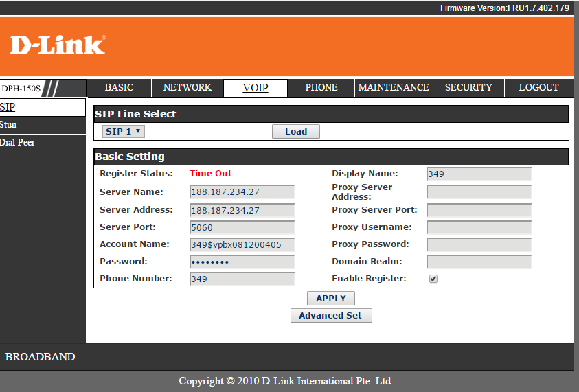The image size is (579, 392).
Task: Open the SIP 1 line dropdown
Action: [123, 131]
